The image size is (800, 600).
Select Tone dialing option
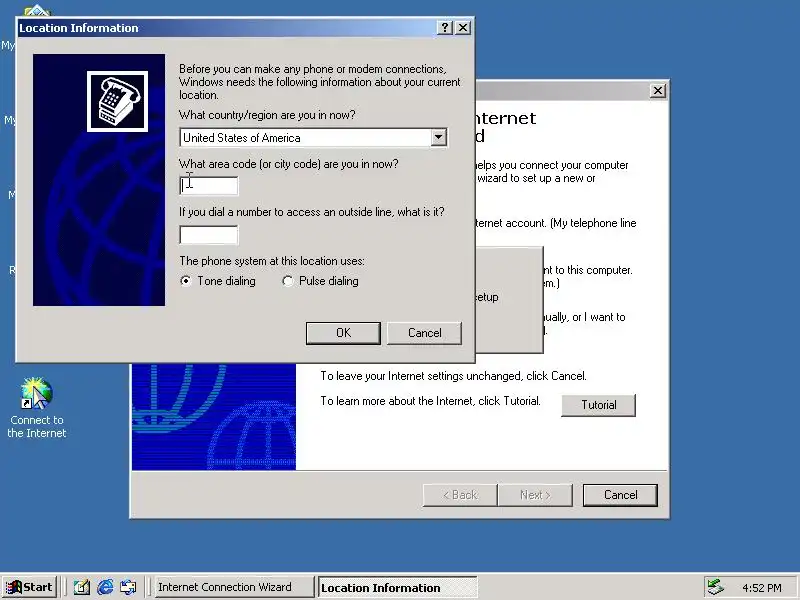[x=218, y=281]
